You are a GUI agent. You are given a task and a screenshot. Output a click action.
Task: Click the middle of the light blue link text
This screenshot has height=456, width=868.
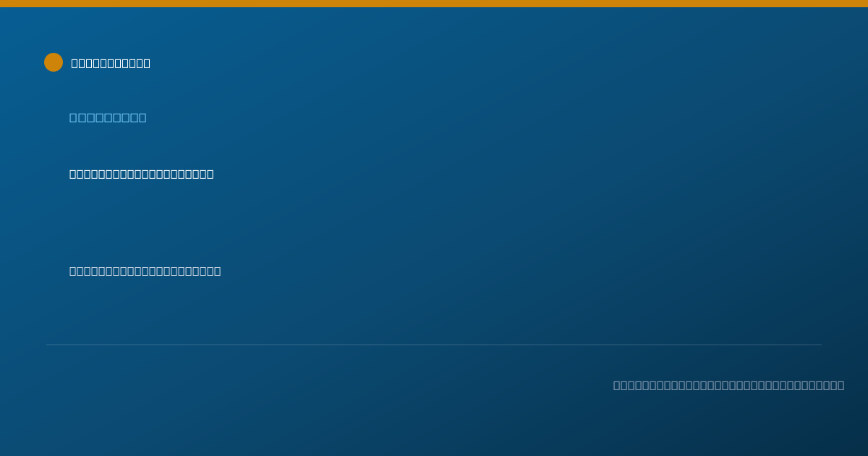(x=108, y=117)
